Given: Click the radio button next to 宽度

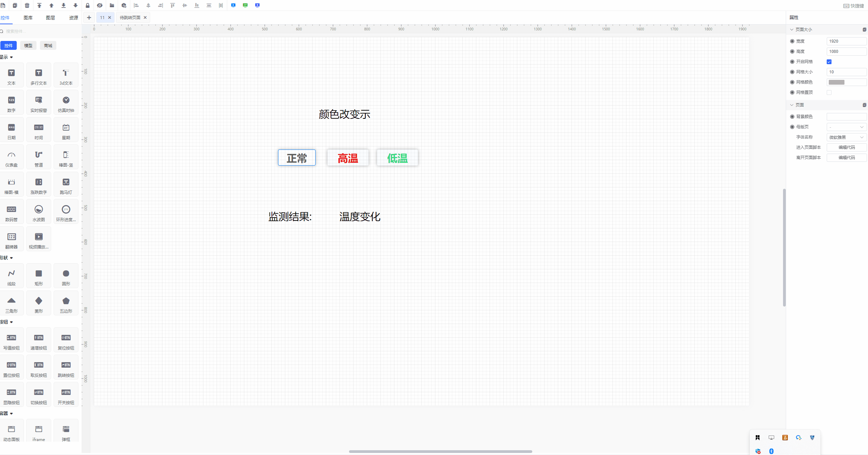Looking at the screenshot, I should (x=792, y=41).
